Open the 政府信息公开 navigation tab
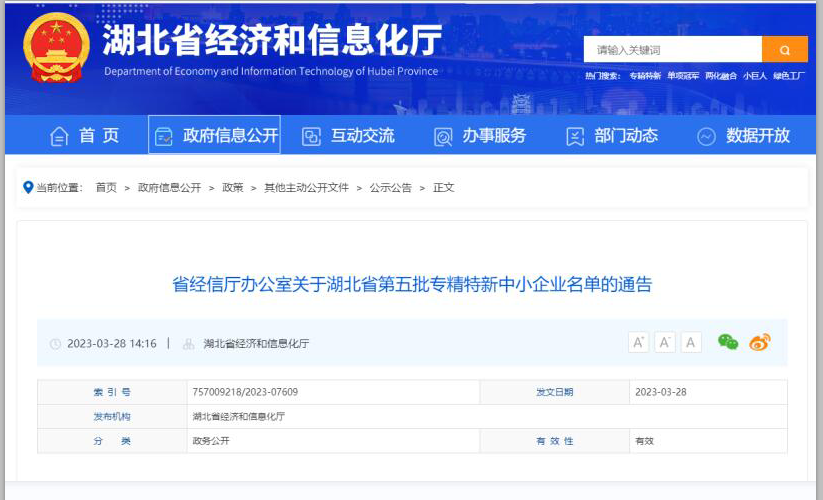The image size is (823, 500). 215,136
